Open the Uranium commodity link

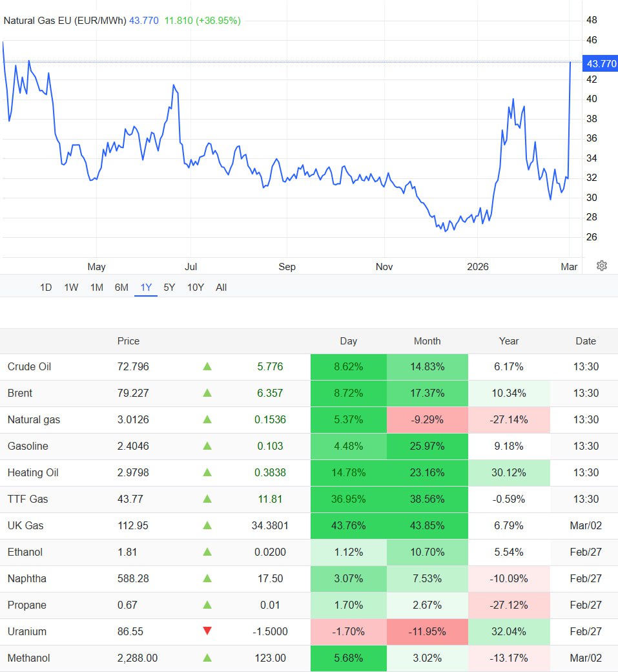27,632
